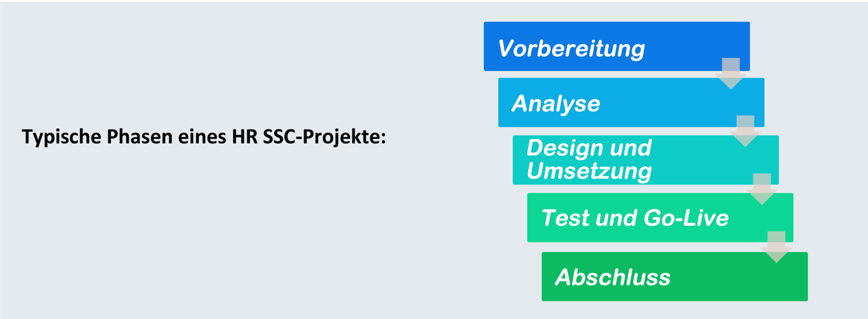Click "HR" in the heading text

pyautogui.click(x=245, y=136)
